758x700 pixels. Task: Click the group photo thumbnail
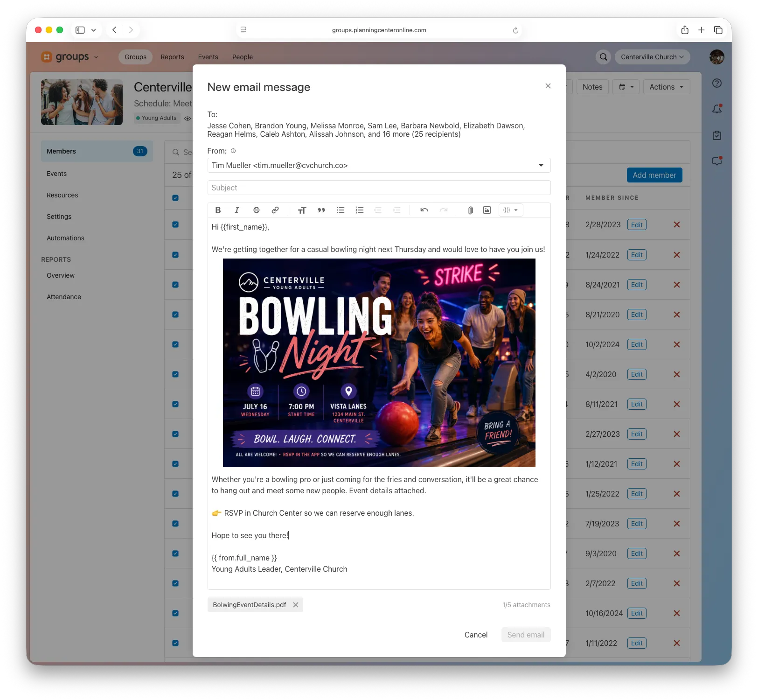pyautogui.click(x=82, y=102)
